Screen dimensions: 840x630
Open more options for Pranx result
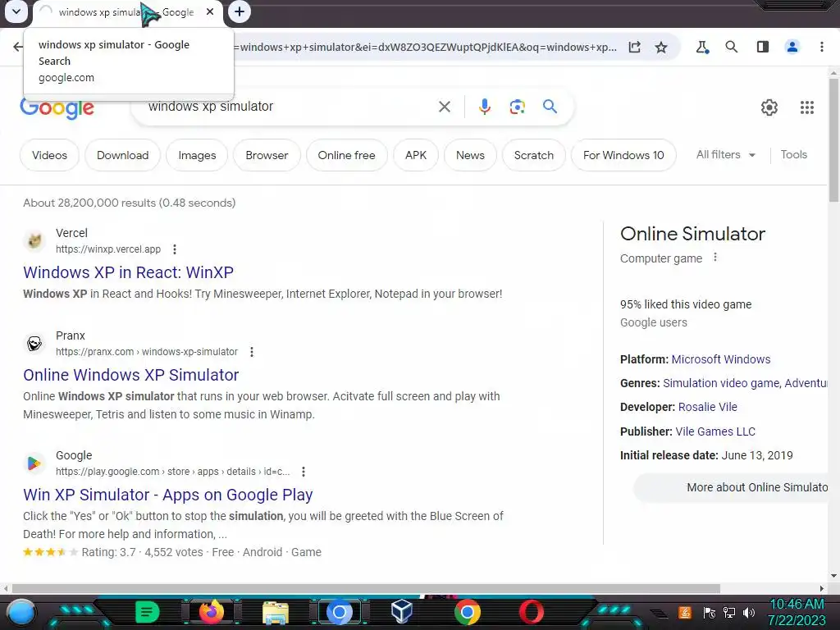pyautogui.click(x=252, y=352)
